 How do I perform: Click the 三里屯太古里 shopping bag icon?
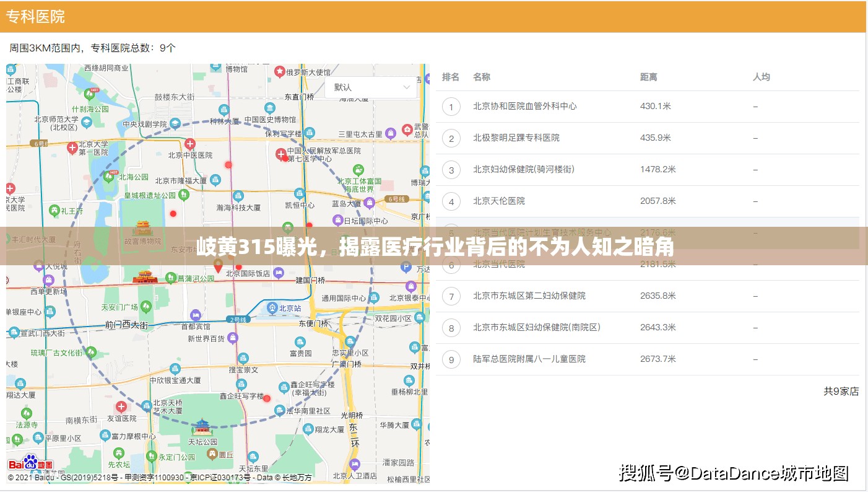tap(391, 133)
